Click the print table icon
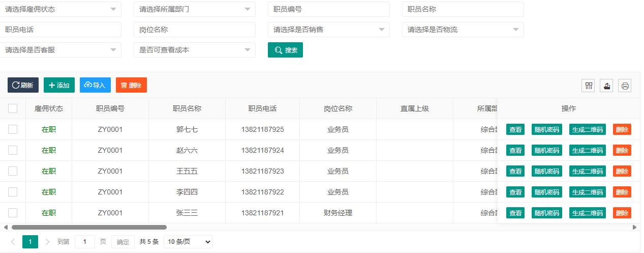The height and width of the screenshot is (253, 644). 625,86
